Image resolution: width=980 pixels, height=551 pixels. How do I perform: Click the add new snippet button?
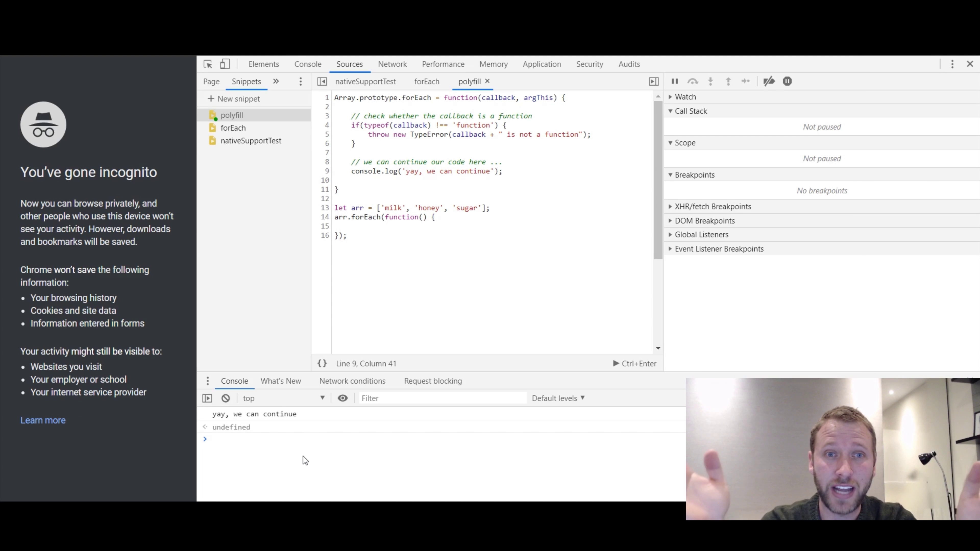click(234, 98)
